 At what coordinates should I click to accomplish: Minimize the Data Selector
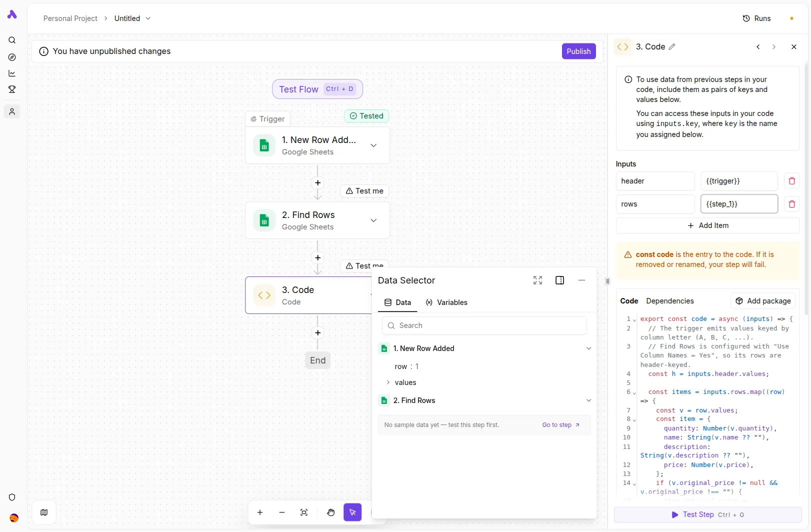pos(582,280)
